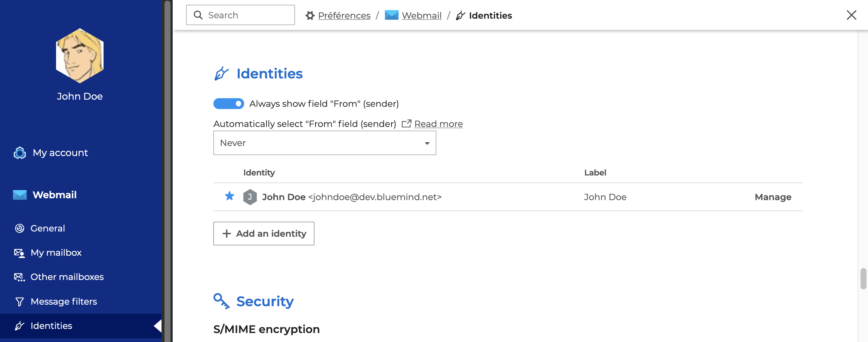Click the gray J identity avatar
868x342 pixels.
250,197
